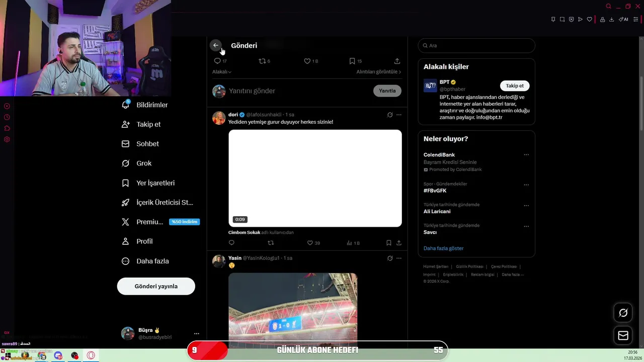Play dori's 0:09 video

coord(315,178)
